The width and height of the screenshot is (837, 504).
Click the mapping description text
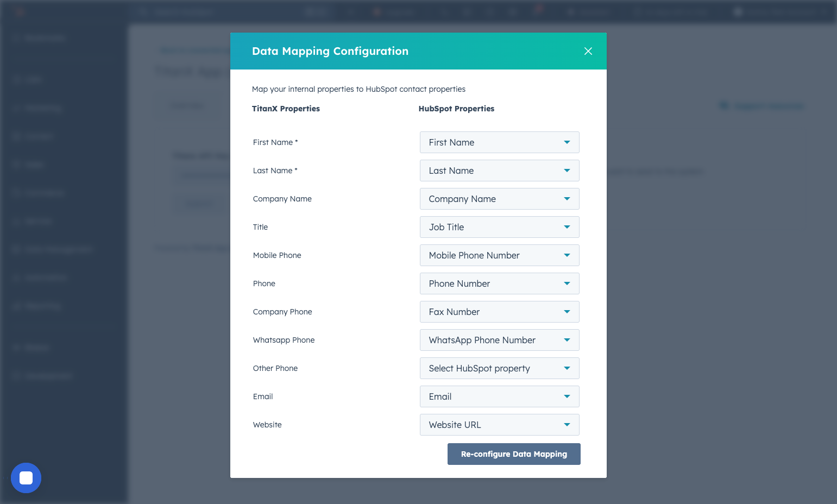point(358,89)
